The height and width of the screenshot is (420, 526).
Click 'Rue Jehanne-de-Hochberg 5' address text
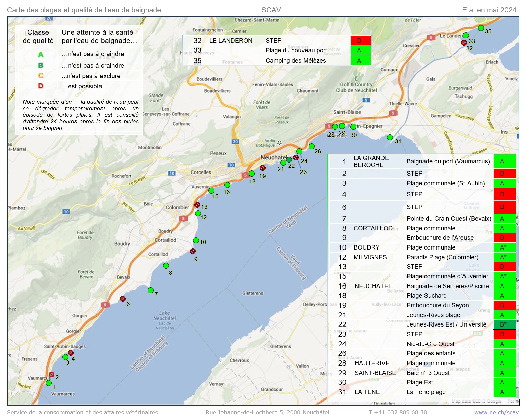click(x=246, y=412)
